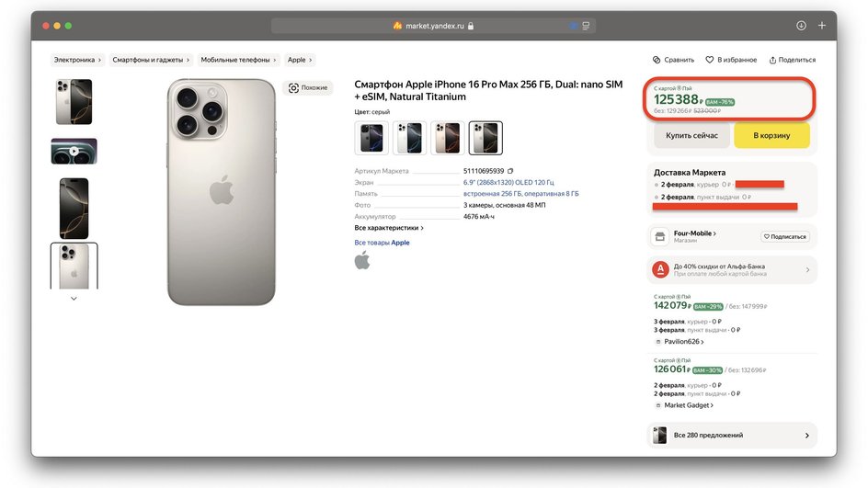
Task: Expand Все характеристики specifications
Action: (389, 228)
